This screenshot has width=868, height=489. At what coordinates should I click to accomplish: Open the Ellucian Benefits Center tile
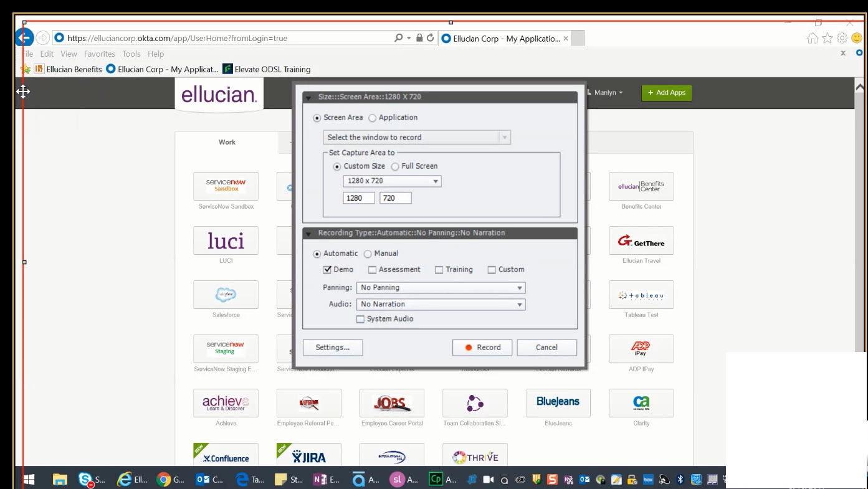641,186
